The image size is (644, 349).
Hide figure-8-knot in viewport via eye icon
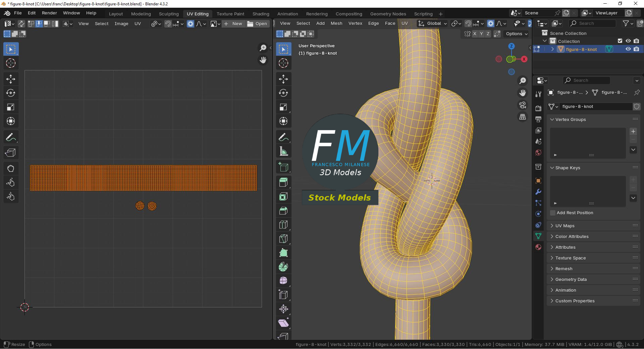(628, 49)
